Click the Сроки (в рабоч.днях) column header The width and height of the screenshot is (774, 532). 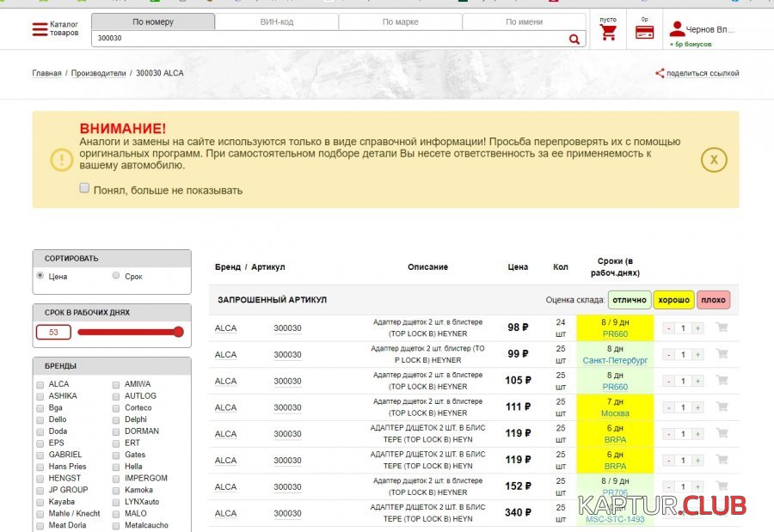click(x=615, y=266)
